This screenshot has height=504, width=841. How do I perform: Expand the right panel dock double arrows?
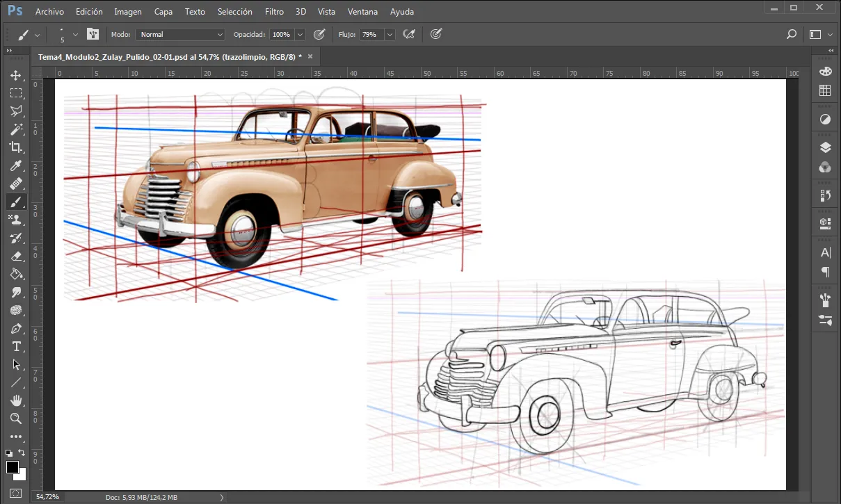click(x=831, y=51)
